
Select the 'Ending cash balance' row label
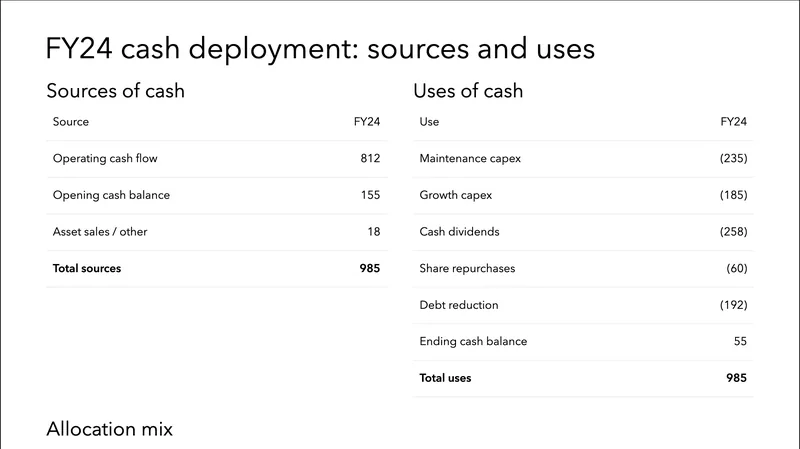point(473,341)
